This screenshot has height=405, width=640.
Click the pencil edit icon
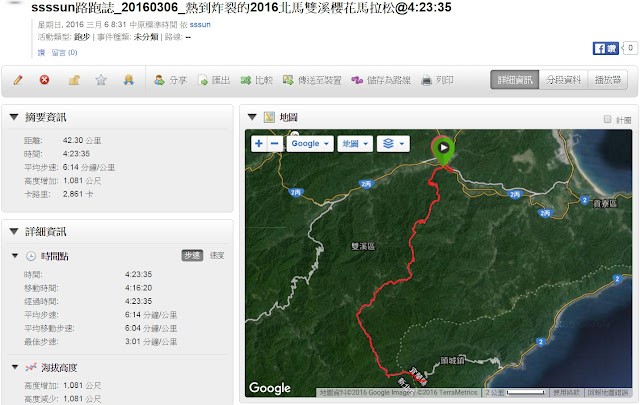pos(18,80)
